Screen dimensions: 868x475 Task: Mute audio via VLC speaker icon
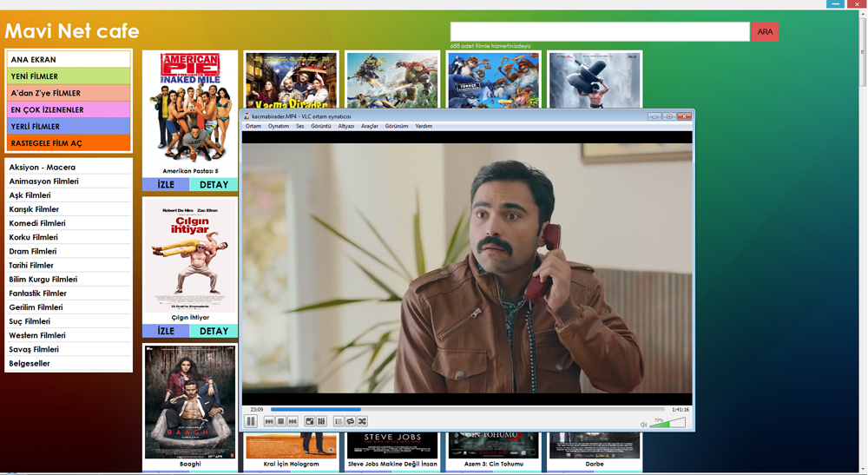tap(644, 425)
